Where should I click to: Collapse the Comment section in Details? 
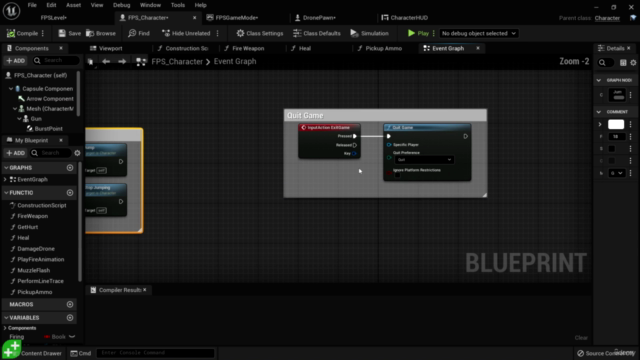pyautogui.click(x=599, y=112)
